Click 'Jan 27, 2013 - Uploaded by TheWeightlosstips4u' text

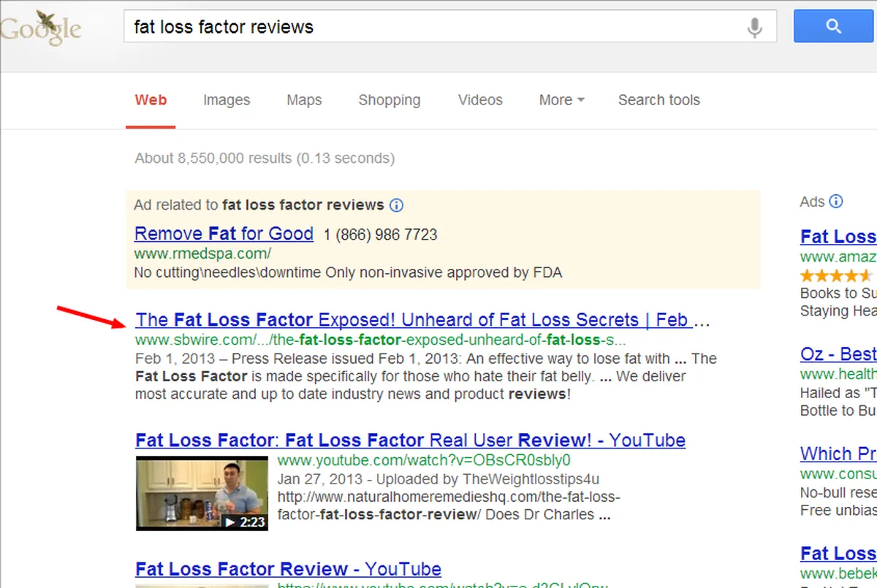click(x=438, y=480)
